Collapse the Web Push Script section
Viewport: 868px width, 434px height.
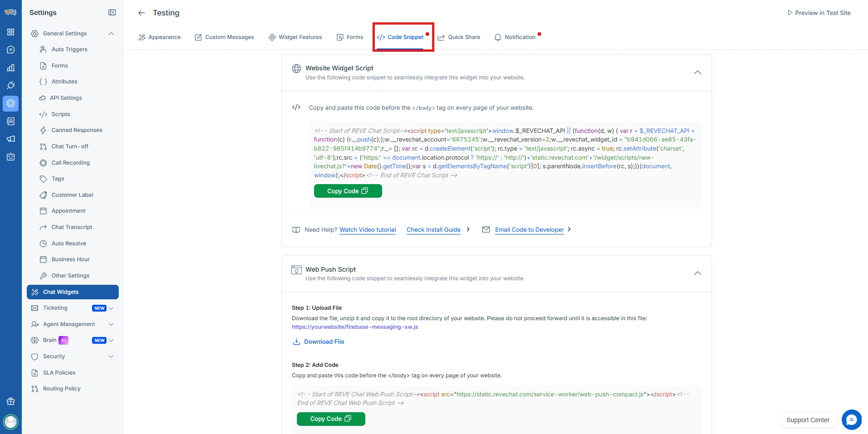[697, 273]
